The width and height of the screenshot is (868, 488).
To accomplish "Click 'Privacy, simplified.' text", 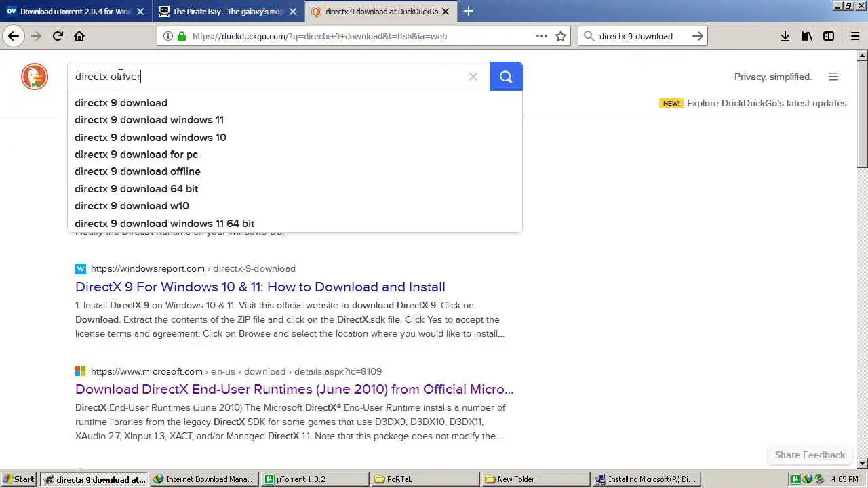I will [773, 77].
